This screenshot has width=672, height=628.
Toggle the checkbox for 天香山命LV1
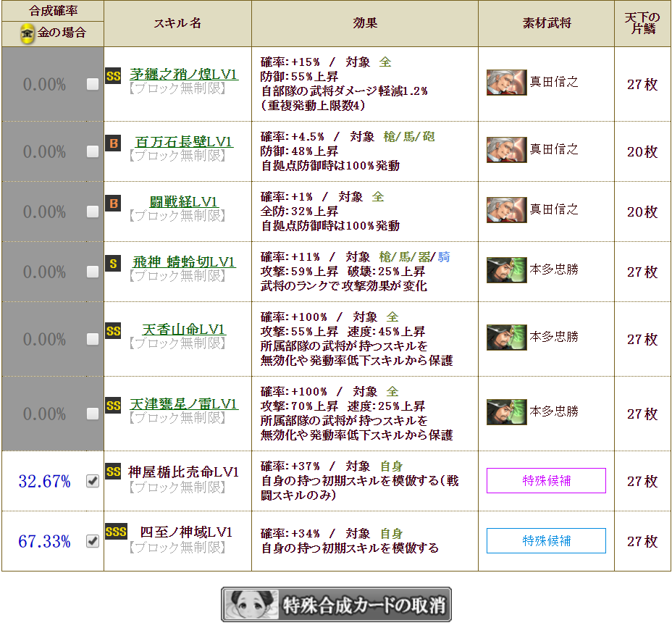pos(93,340)
